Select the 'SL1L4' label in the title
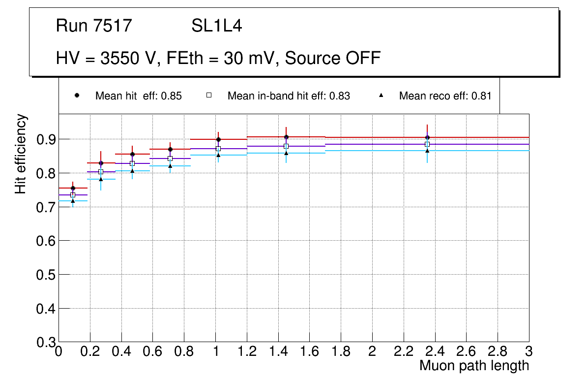This screenshot has width=588, height=380. coord(216,26)
